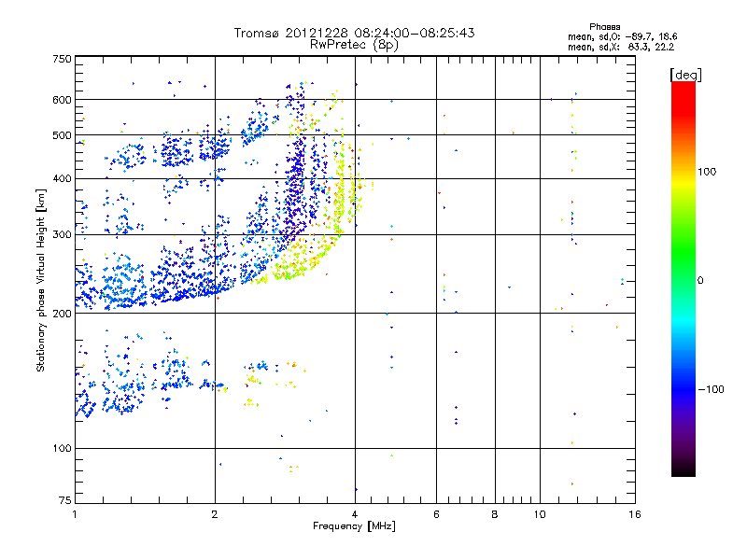747x560 pixels.
Task: Click the y-axis tick label "500"
Action: 62,135
